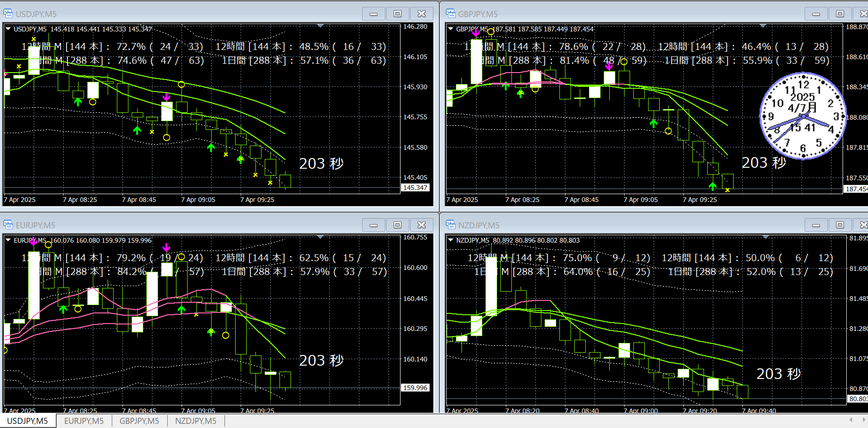
Task: Click the chart shift marker in the EURJPY chart
Action: [320, 237]
